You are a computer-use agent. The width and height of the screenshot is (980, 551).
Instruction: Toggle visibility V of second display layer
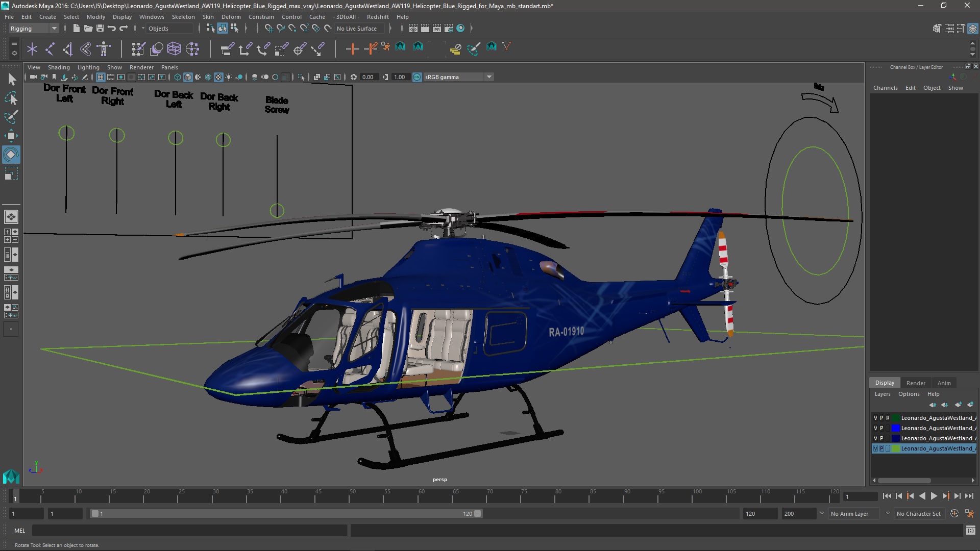(x=875, y=428)
